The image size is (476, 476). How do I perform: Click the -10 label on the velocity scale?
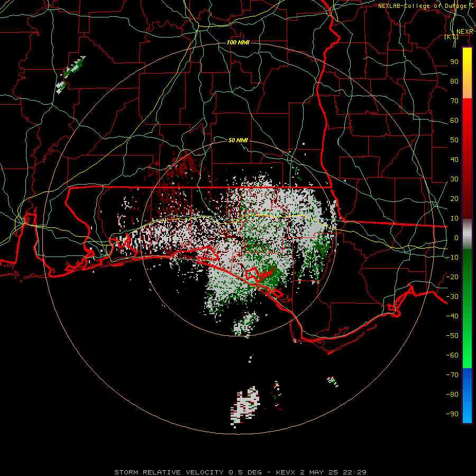coord(452,258)
